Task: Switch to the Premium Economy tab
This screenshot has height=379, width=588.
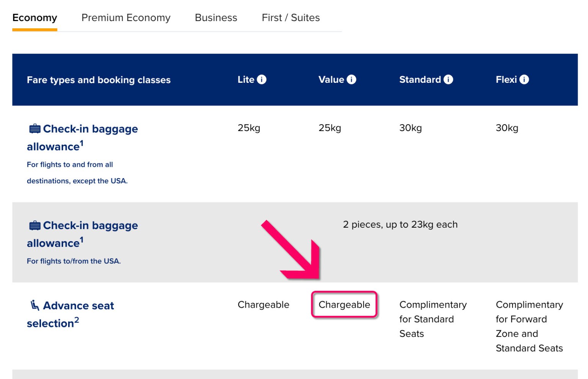Action: (x=126, y=18)
